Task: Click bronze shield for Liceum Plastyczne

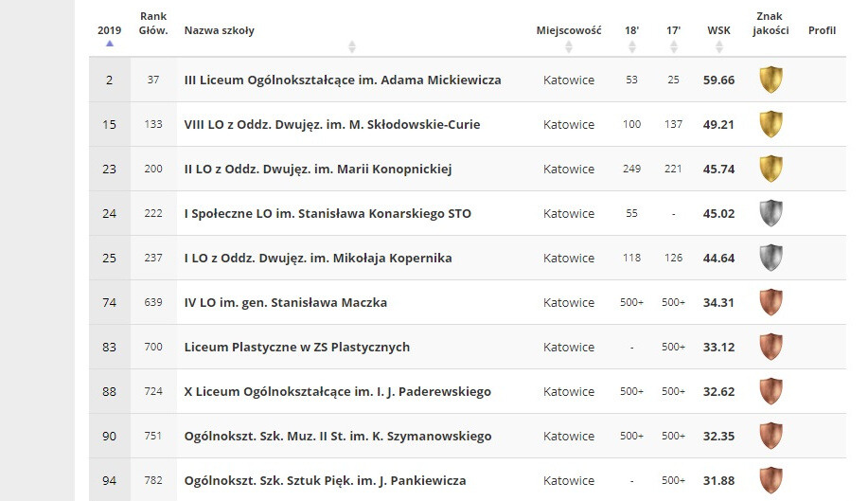Action: coord(771,347)
